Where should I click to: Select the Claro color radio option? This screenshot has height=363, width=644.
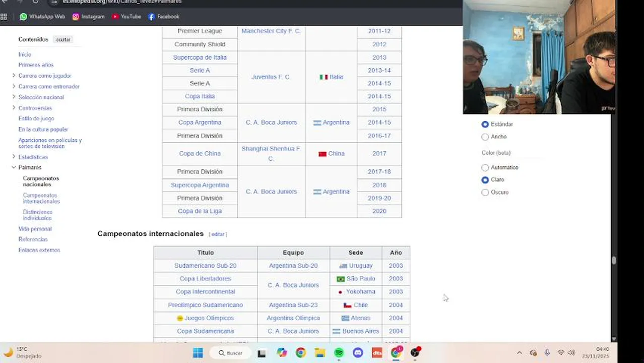pyautogui.click(x=485, y=179)
